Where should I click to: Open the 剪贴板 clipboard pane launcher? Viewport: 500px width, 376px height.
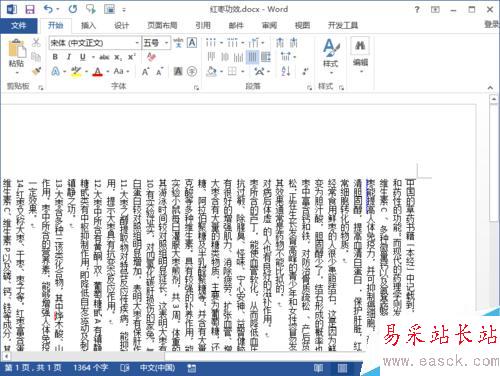[x=41, y=87]
